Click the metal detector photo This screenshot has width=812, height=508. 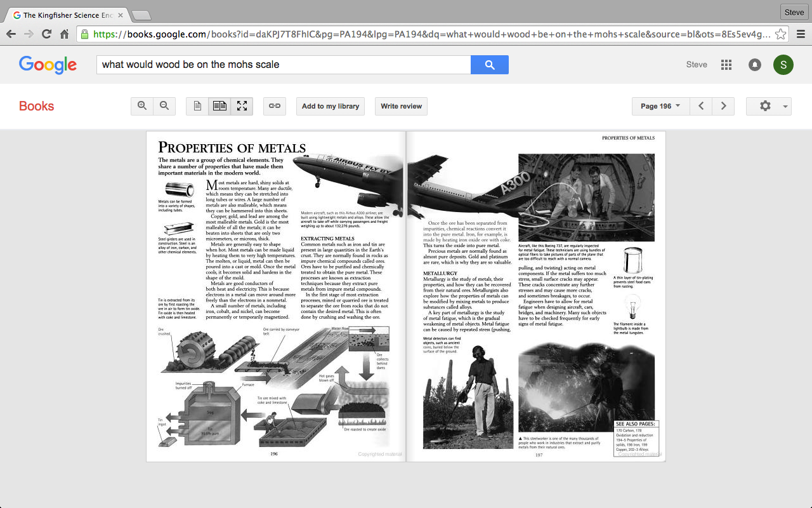click(x=468, y=396)
